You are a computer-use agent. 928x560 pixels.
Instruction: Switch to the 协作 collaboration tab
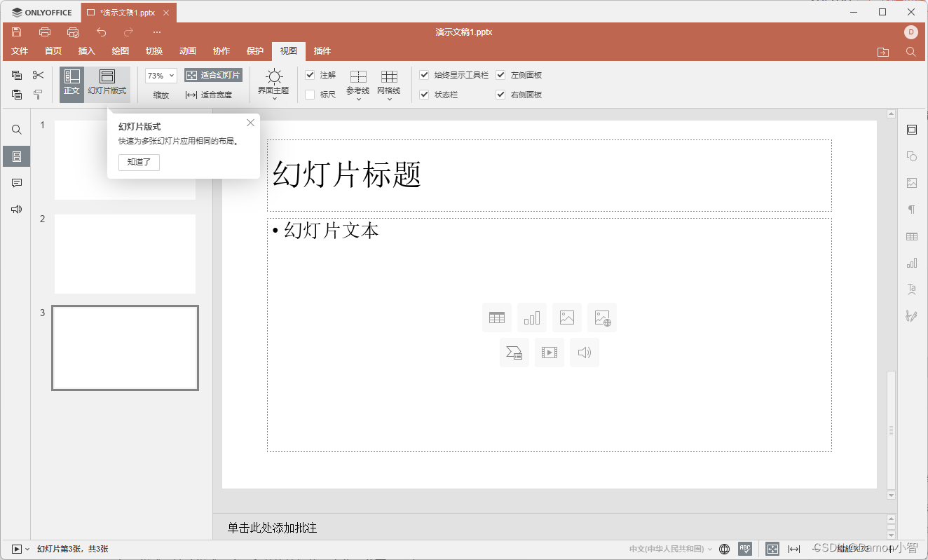pos(221,51)
